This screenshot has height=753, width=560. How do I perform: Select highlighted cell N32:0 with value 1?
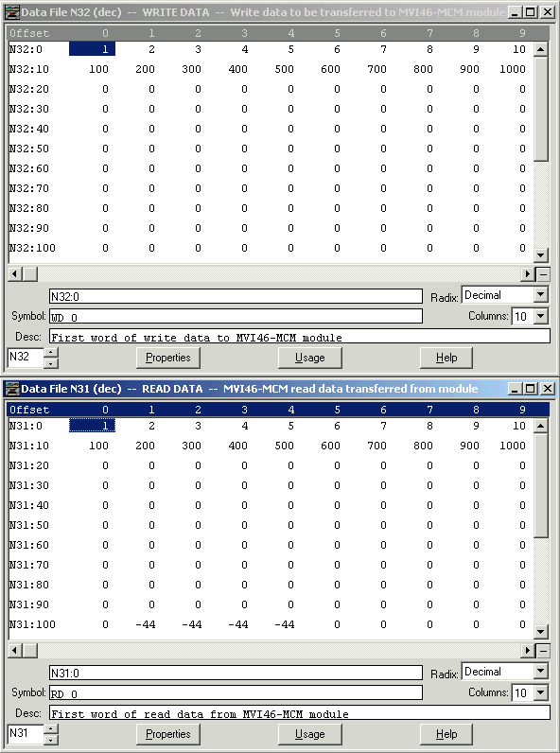[x=92, y=49]
